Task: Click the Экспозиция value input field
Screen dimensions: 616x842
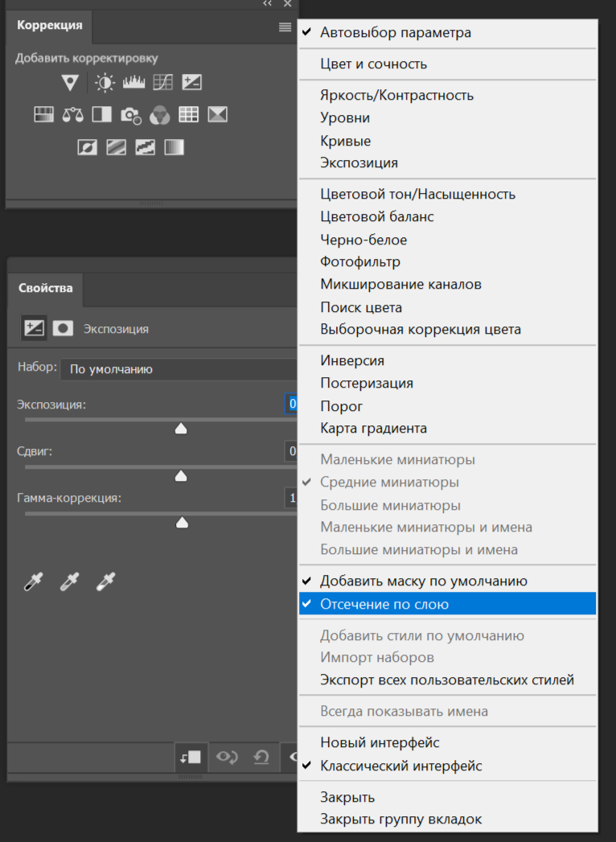Action: point(290,404)
